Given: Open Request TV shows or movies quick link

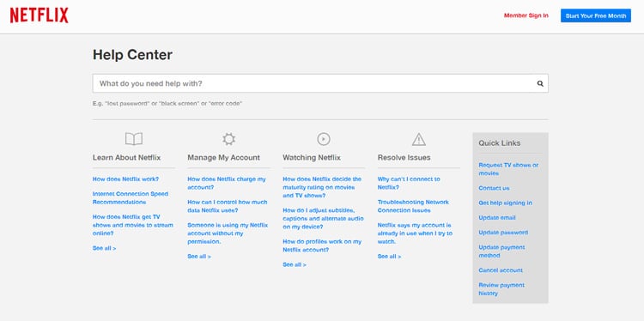Looking at the screenshot, I should pos(508,169).
